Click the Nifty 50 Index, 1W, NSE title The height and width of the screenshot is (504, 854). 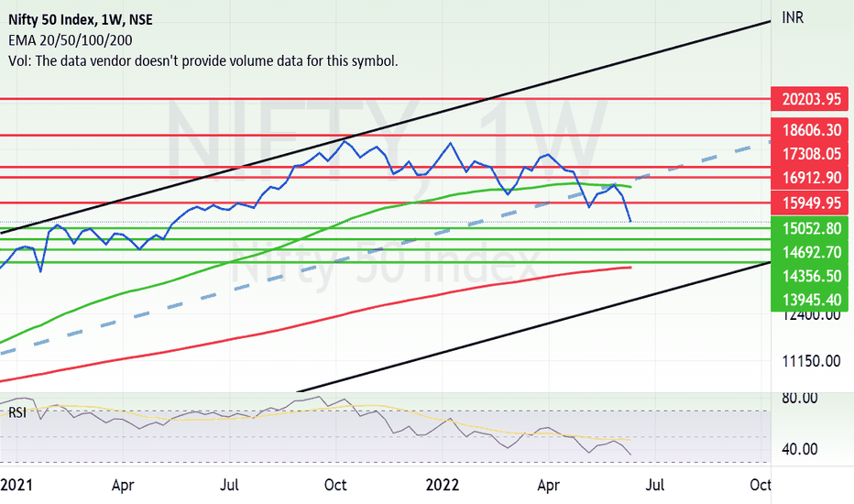click(81, 20)
